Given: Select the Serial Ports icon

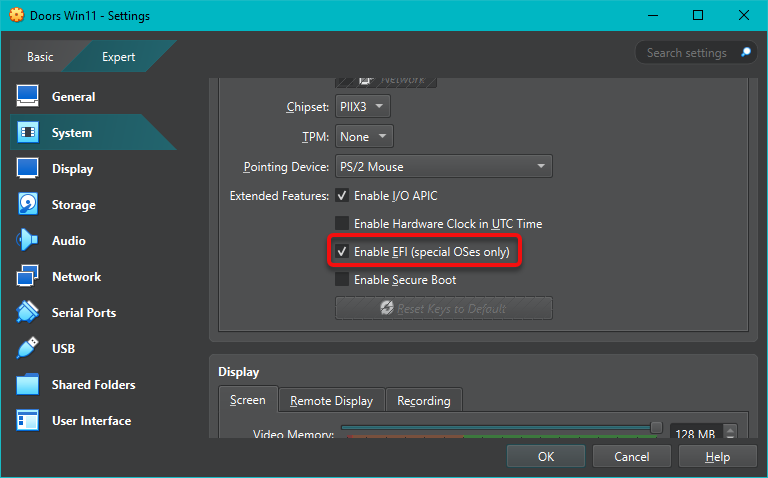Looking at the screenshot, I should (x=28, y=313).
